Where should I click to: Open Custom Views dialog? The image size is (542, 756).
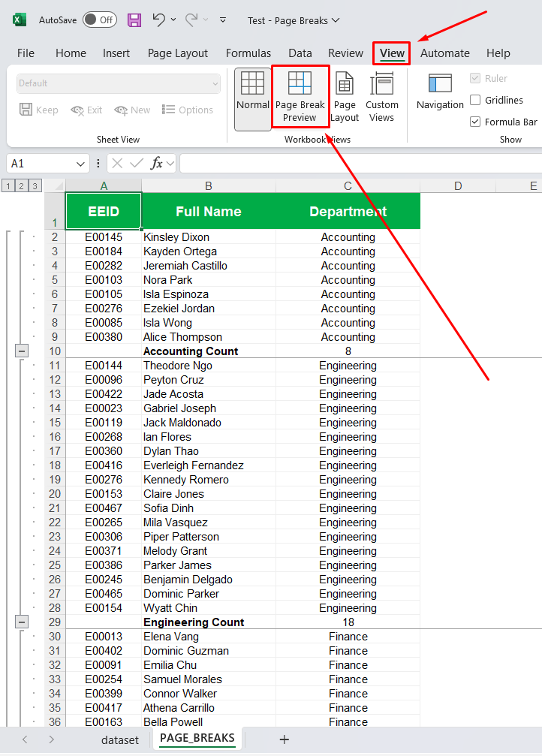(381, 97)
